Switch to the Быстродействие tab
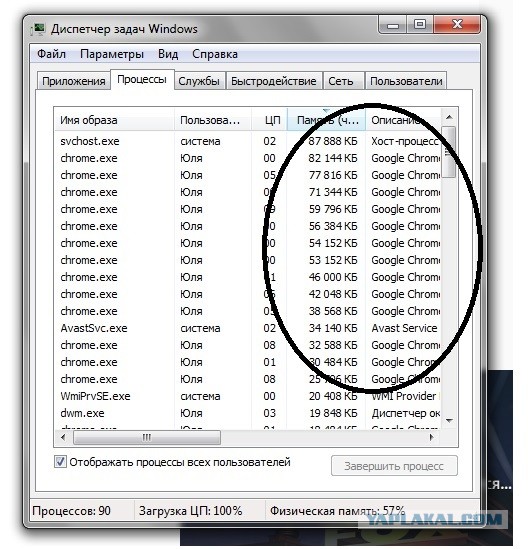This screenshot has height=549, width=528. 273,81
